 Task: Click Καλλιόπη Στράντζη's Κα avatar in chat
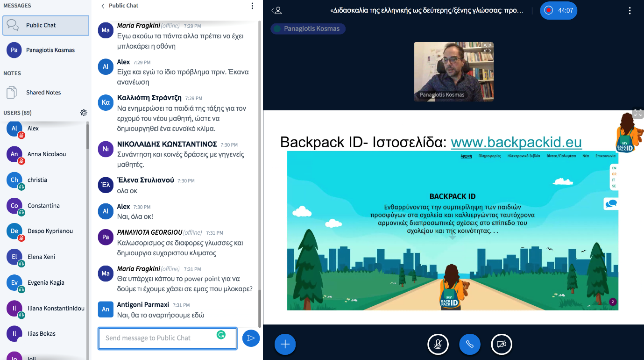106,102
